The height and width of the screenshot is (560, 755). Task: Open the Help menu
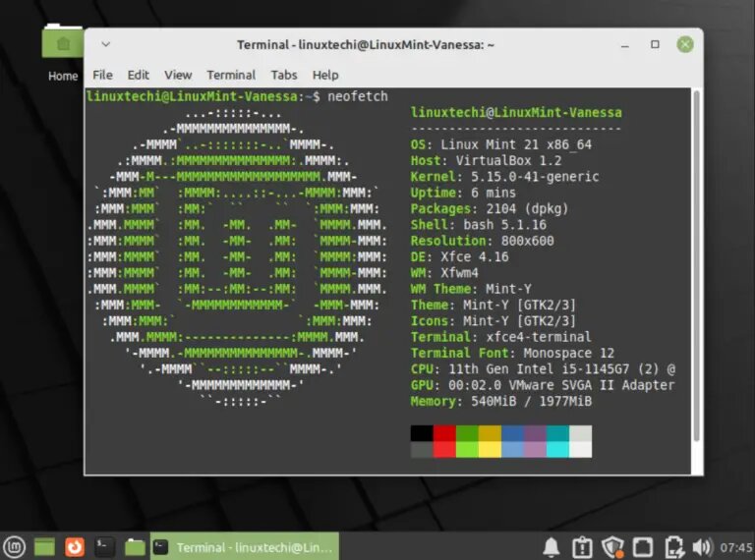point(325,75)
